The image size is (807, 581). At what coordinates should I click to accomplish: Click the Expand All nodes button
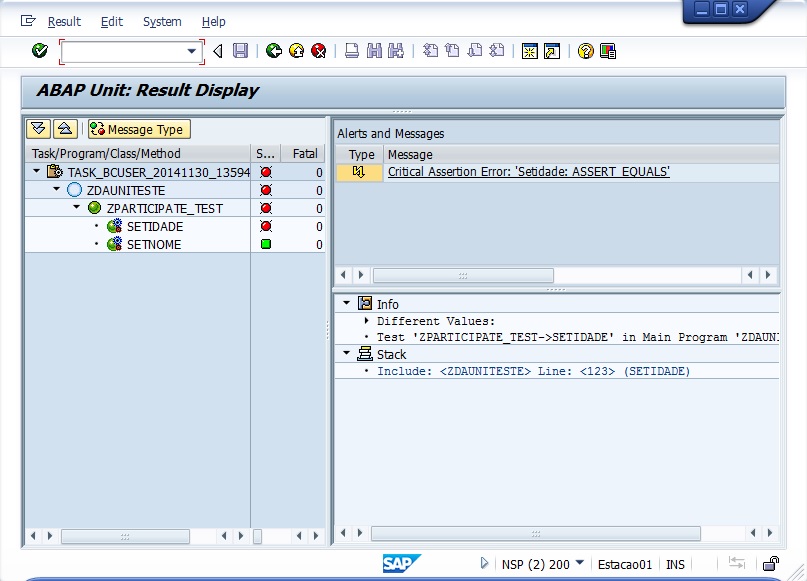tap(39, 129)
